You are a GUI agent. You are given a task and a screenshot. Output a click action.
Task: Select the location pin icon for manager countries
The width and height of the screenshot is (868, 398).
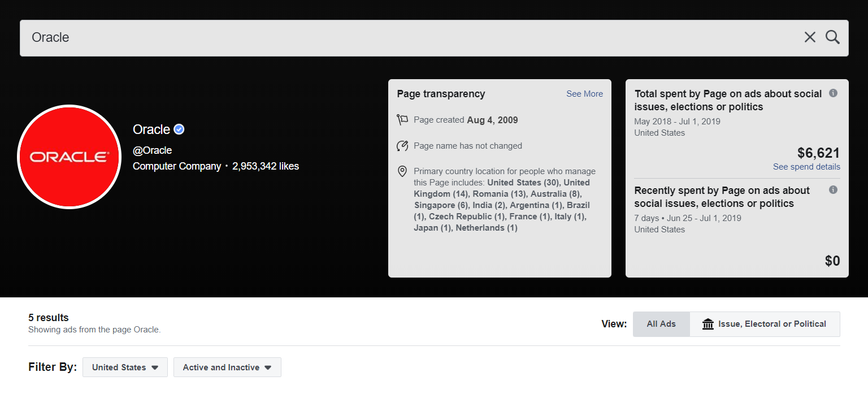click(x=402, y=171)
